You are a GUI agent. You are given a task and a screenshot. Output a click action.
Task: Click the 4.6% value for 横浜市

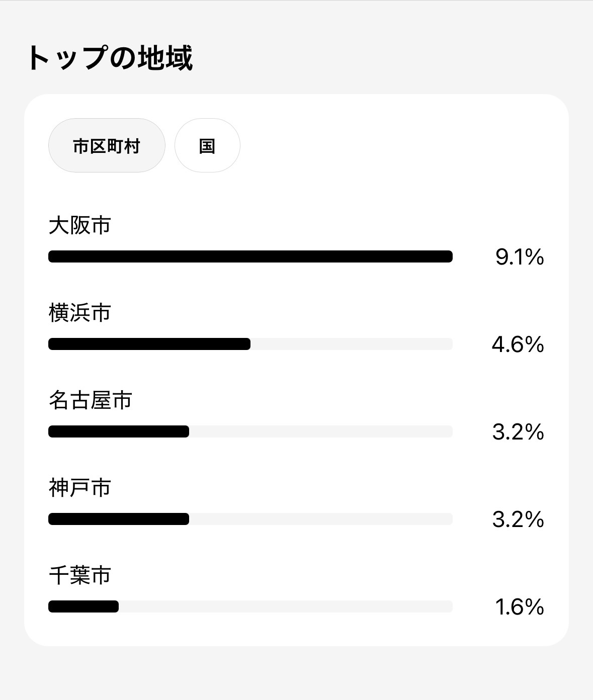518,345
